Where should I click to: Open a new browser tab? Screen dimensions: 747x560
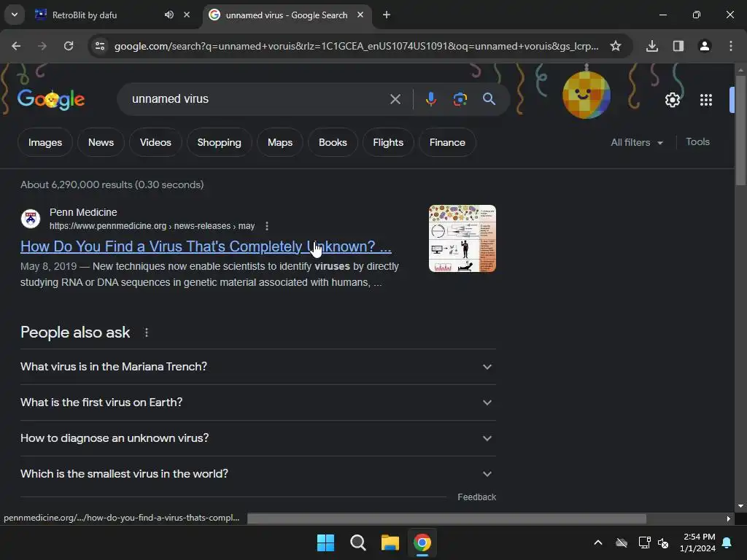click(387, 15)
